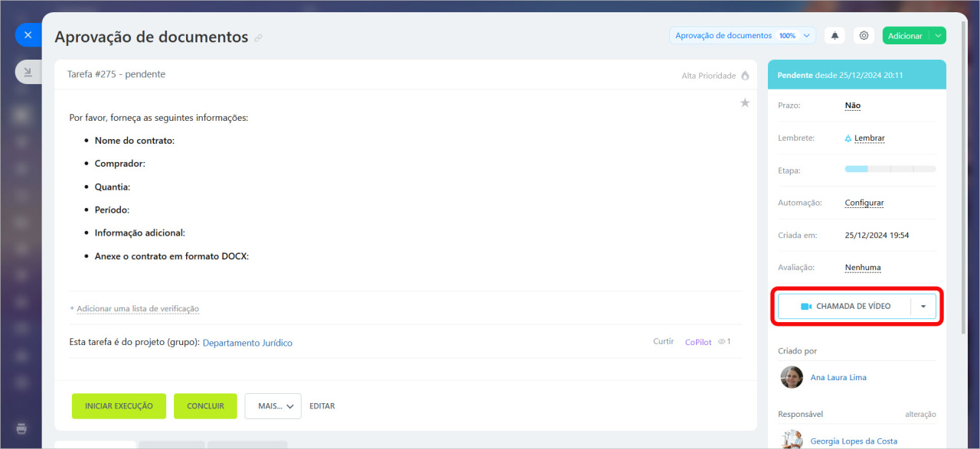The image size is (980, 449).
Task: Click Anexe o contrato em formato DOCX text
Action: pos(172,256)
